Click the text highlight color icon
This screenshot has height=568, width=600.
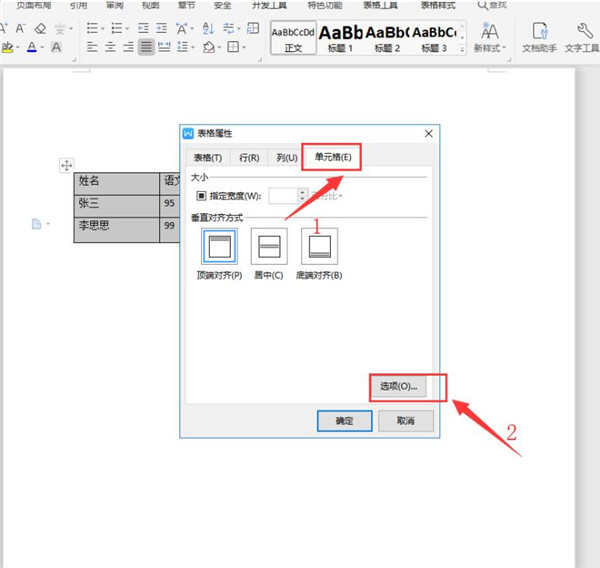coord(8,47)
